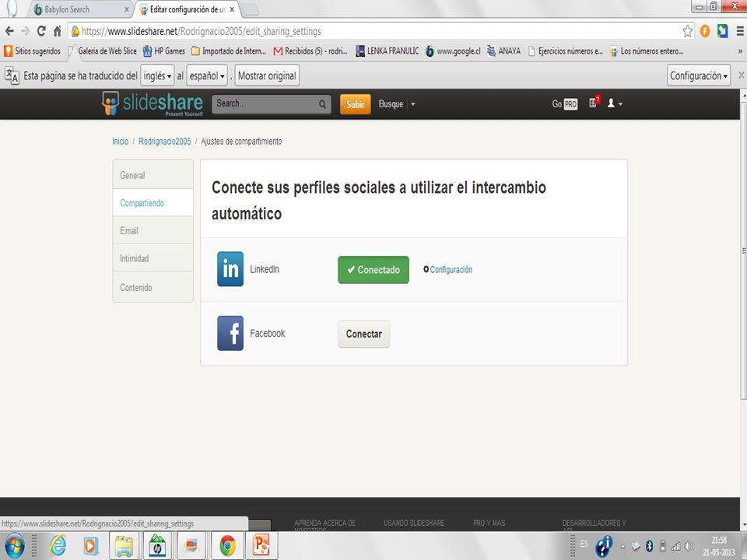The image size is (747, 560).
Task: Click the Mostrar original button
Action: pos(267,75)
